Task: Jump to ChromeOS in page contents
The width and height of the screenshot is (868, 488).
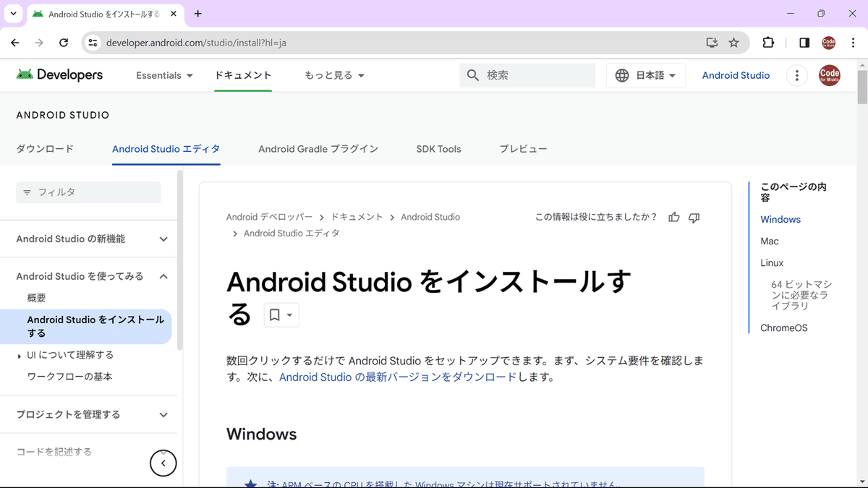Action: (x=784, y=328)
